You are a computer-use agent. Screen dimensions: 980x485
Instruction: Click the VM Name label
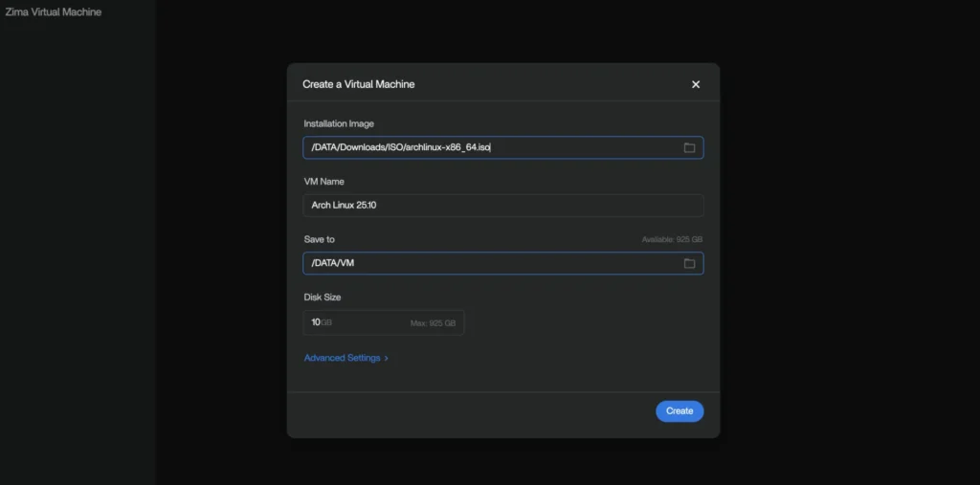pyautogui.click(x=323, y=181)
